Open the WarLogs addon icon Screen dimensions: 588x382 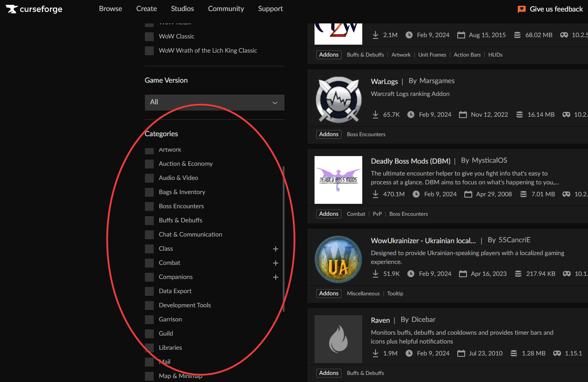click(x=338, y=100)
